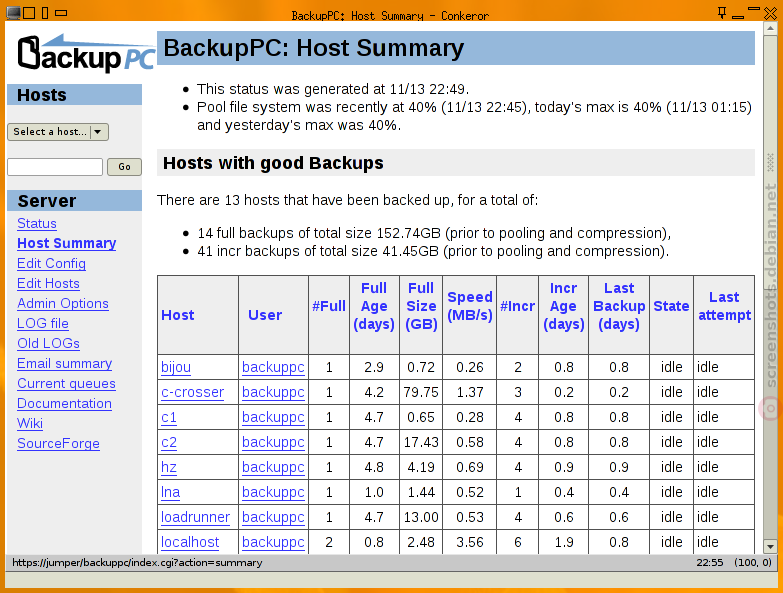Open the LOG file link
783x593 pixels.
(x=43, y=323)
